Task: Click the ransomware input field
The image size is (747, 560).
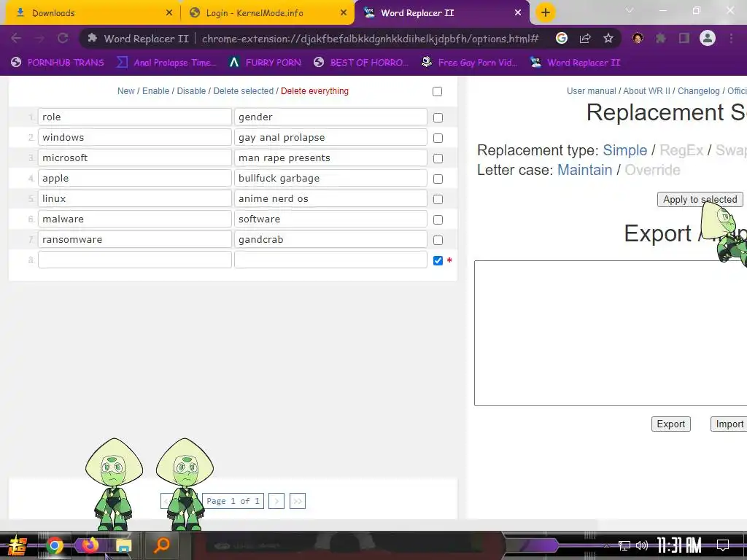Action: 135,239
